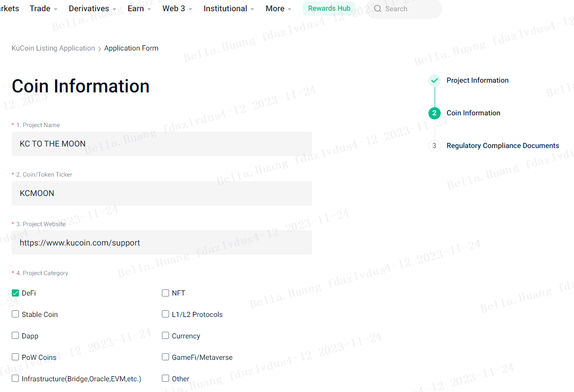Open the Trade menu
Image resolution: width=574 pixels, height=392 pixels.
[40, 8]
